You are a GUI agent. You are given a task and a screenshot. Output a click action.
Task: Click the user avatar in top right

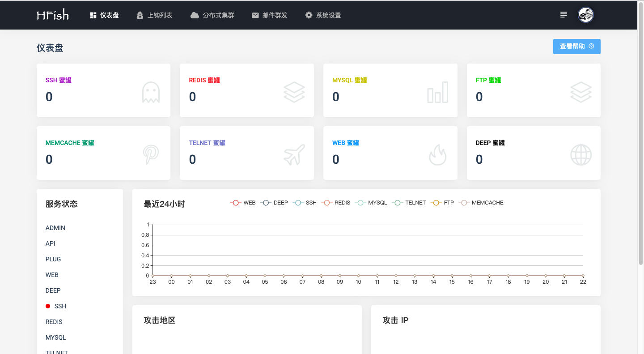pyautogui.click(x=585, y=15)
